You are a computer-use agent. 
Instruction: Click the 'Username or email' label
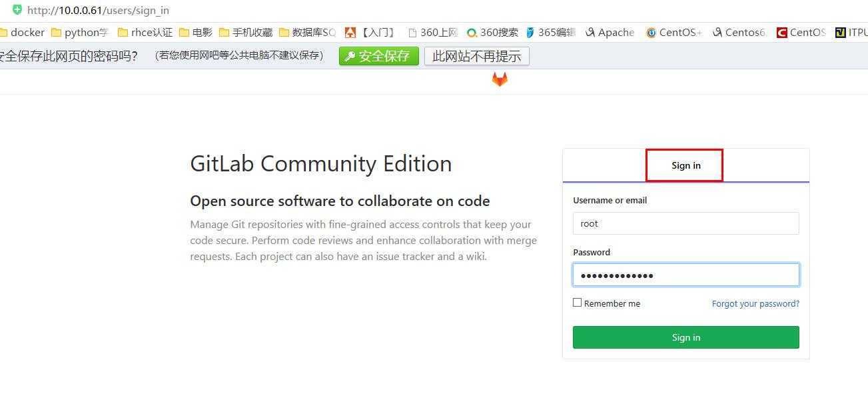click(610, 200)
